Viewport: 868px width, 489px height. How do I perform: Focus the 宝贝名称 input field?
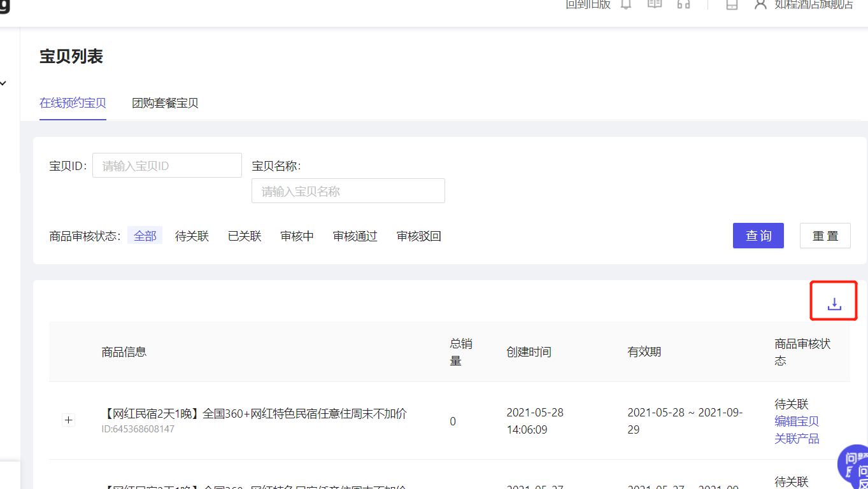coord(348,190)
